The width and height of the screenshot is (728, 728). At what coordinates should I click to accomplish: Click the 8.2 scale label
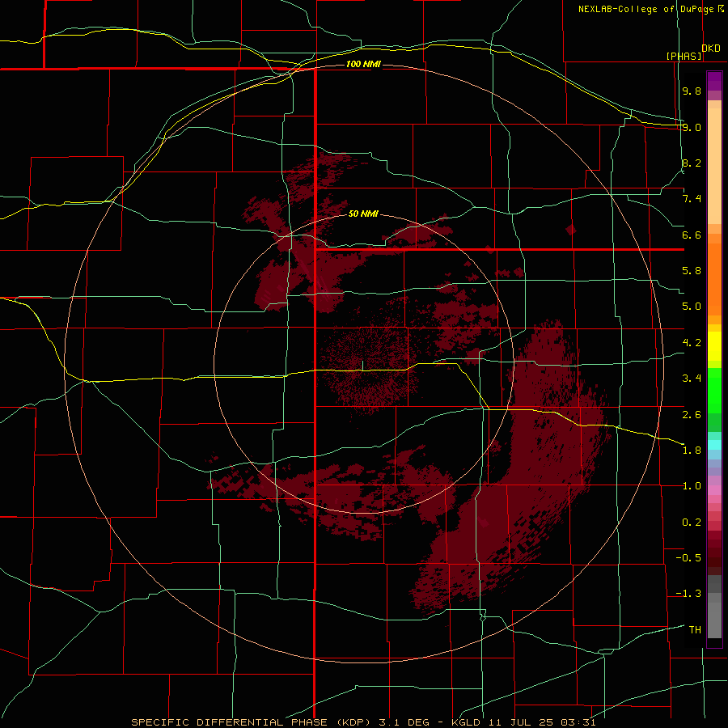click(x=692, y=163)
